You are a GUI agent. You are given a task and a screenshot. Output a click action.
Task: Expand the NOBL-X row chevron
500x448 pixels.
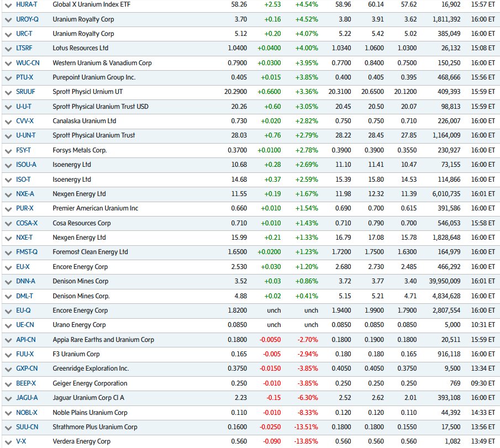click(x=8, y=413)
